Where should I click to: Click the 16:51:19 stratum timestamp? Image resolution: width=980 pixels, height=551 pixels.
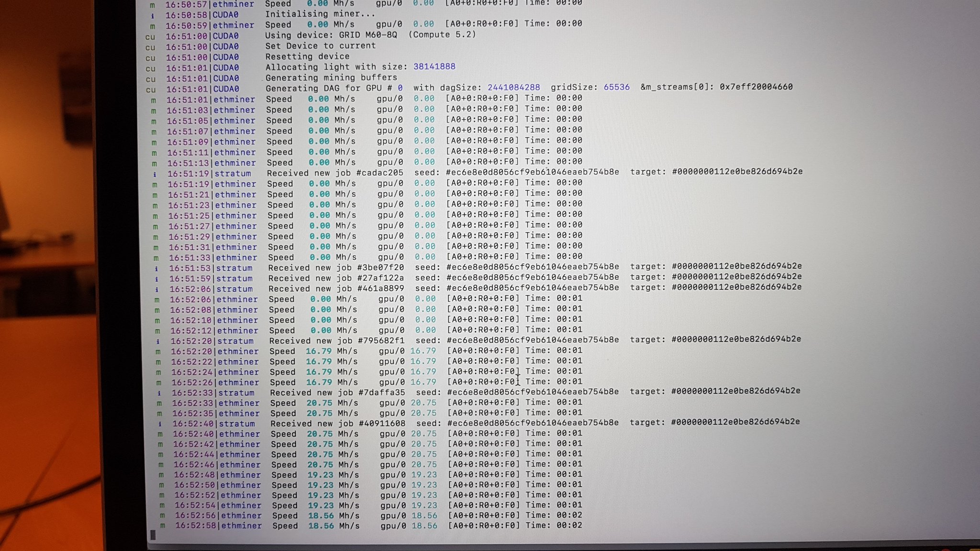tap(189, 174)
